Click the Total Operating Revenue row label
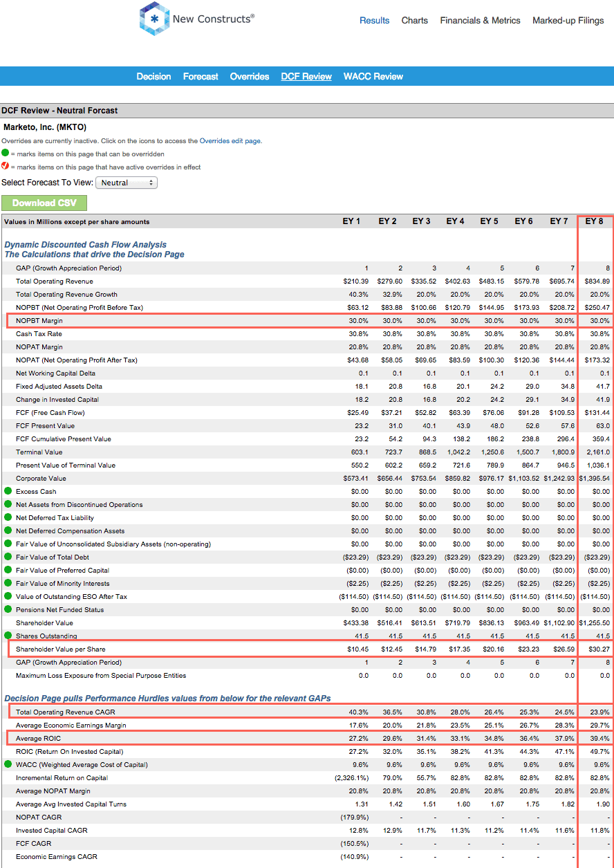 [55, 281]
